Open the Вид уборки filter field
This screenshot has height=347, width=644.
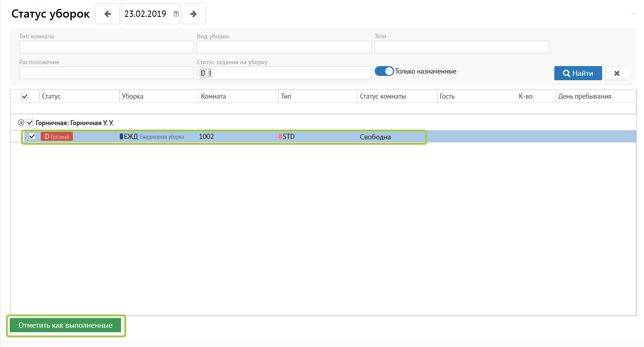tap(284, 47)
